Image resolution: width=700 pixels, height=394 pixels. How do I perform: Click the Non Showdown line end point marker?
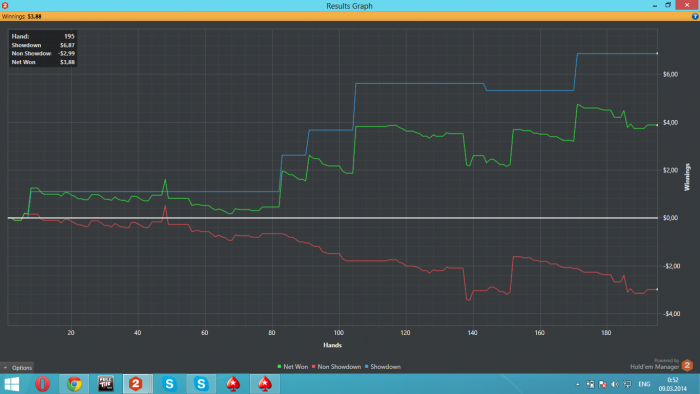coord(657,290)
